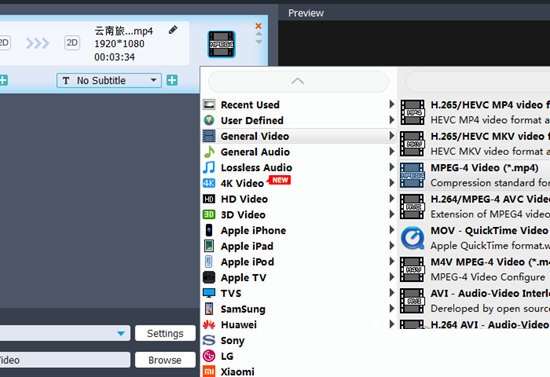
Task: Open the profile dropdown beside Settings
Action: [121, 333]
